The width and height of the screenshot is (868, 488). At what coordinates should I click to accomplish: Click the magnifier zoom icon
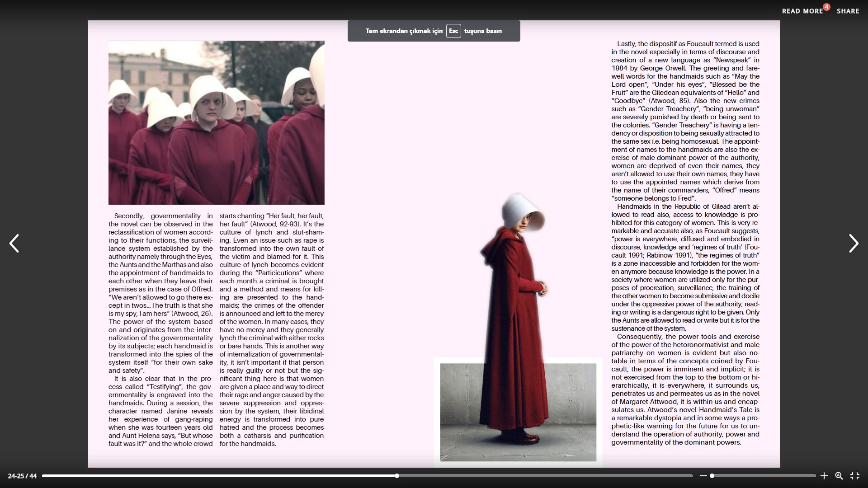[x=839, y=476]
